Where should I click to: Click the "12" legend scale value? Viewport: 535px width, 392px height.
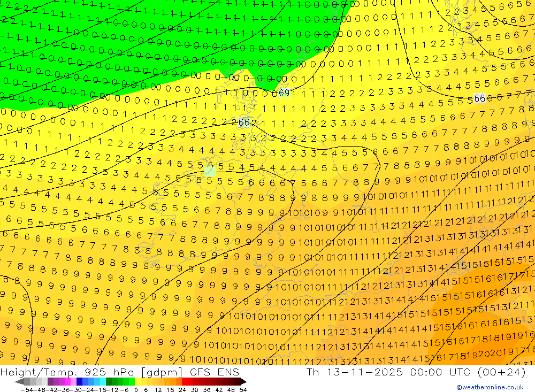tap(158, 390)
